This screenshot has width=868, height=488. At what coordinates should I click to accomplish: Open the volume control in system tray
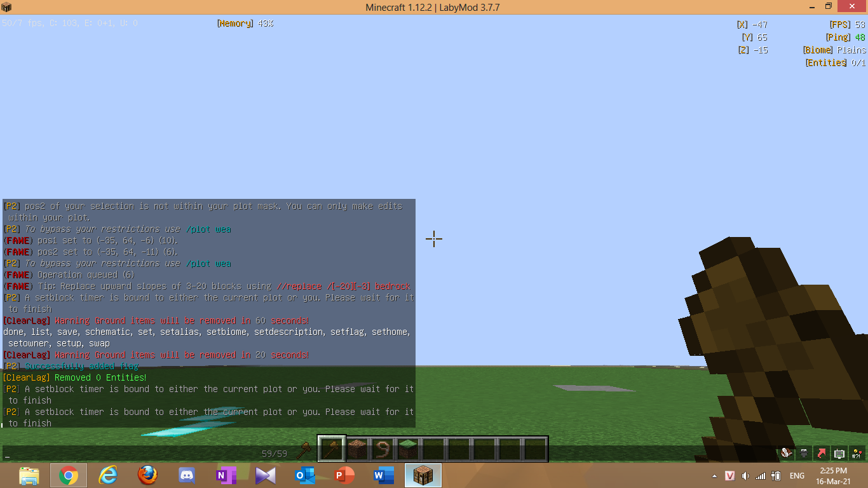point(745,475)
